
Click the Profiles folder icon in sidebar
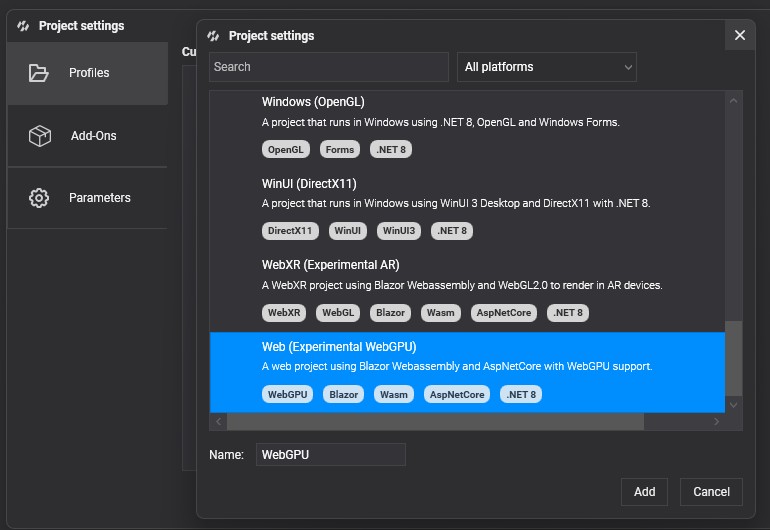(x=39, y=73)
